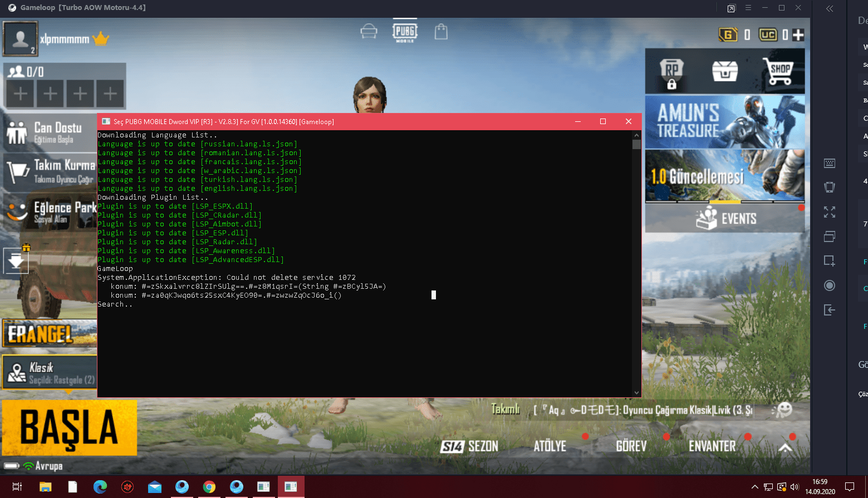
Task: Open the 1.0 Güncellemesi update banner
Action: [725, 176]
